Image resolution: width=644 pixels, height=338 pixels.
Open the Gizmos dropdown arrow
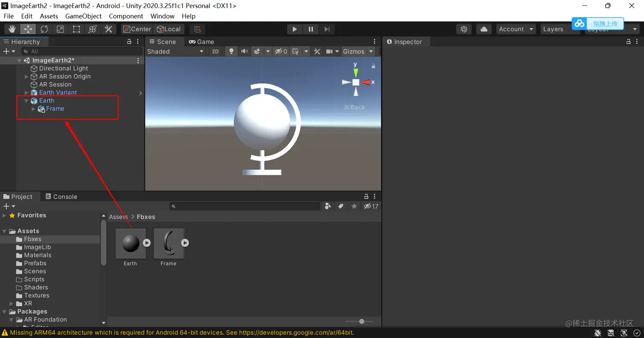371,52
